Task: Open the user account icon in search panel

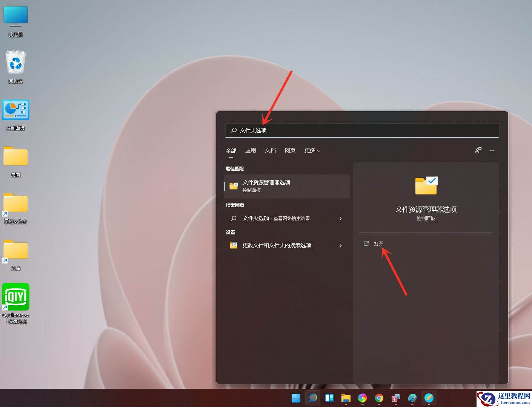Action: [478, 150]
